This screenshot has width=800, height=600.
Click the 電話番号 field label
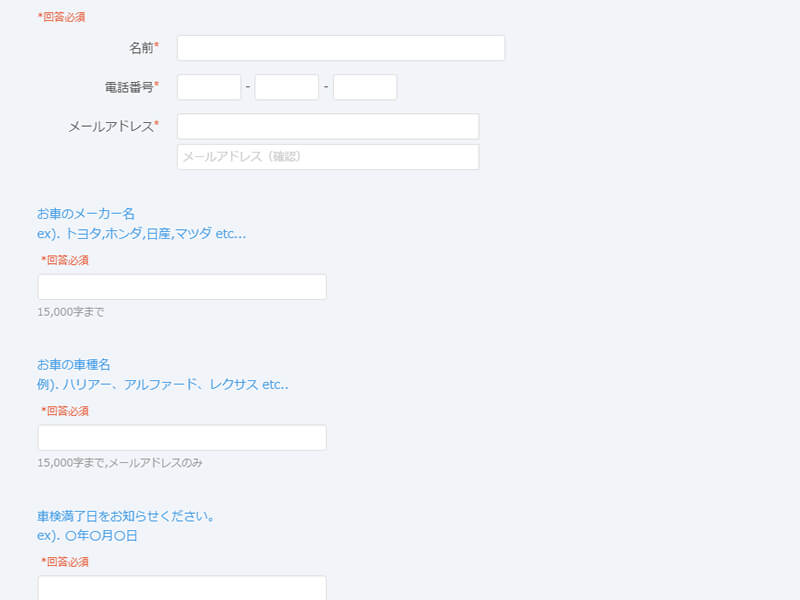click(129, 87)
